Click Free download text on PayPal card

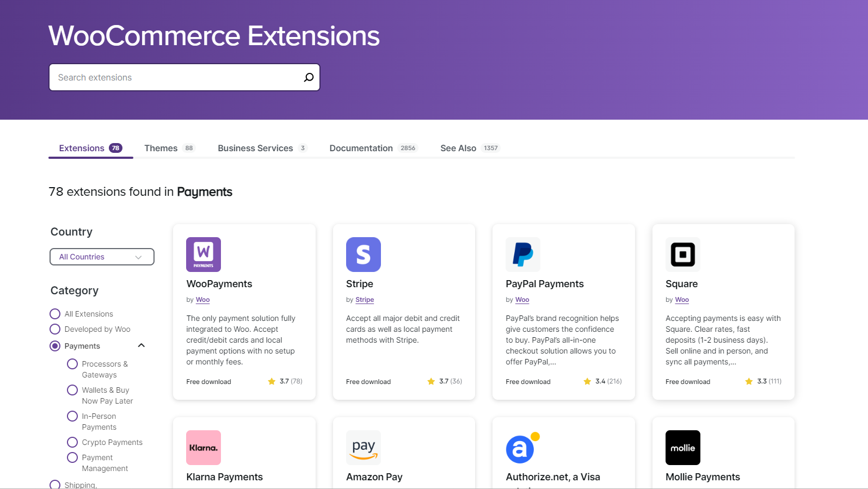coord(528,382)
